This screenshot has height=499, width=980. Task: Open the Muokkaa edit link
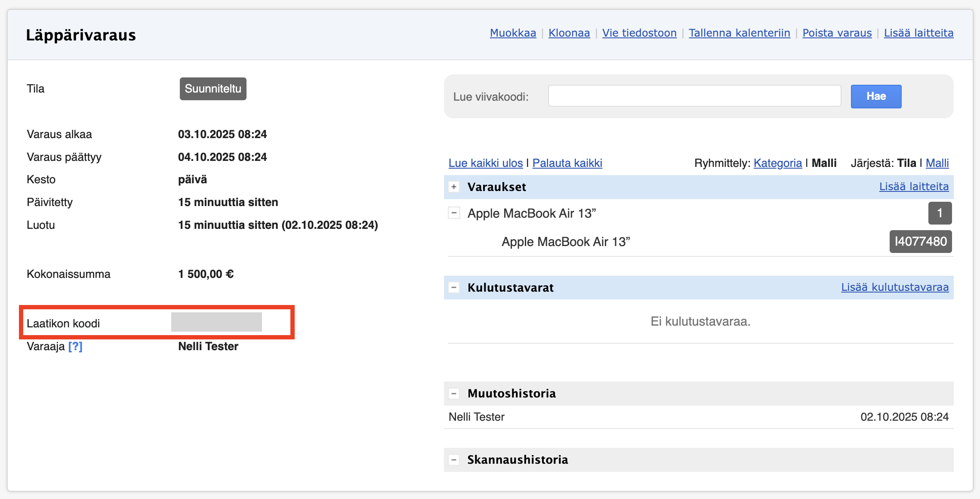tap(513, 33)
